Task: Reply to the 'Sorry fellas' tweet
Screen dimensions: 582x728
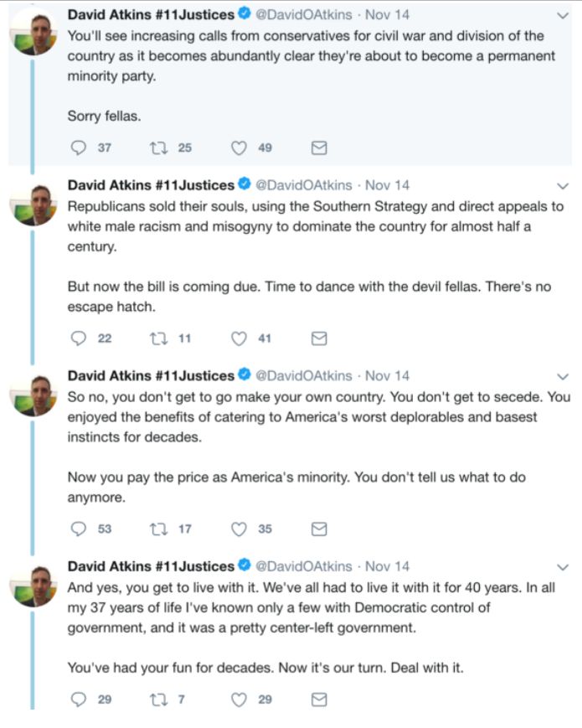Action: coord(80,147)
